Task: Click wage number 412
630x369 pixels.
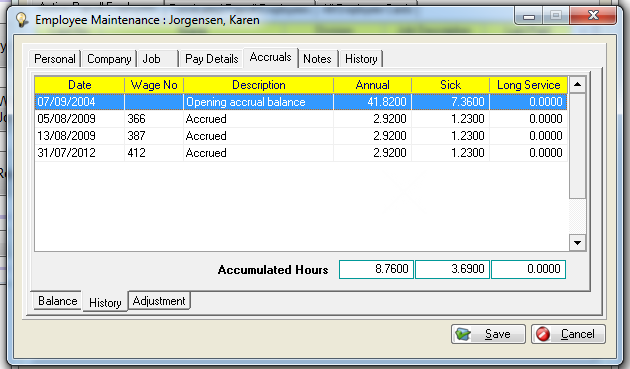Action: pos(154,153)
